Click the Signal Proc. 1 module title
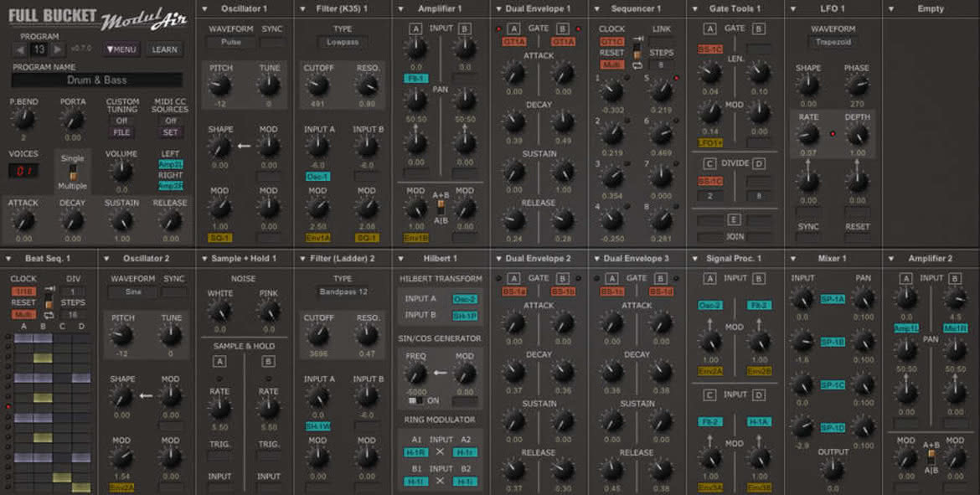This screenshot has height=495, width=980. [734, 258]
